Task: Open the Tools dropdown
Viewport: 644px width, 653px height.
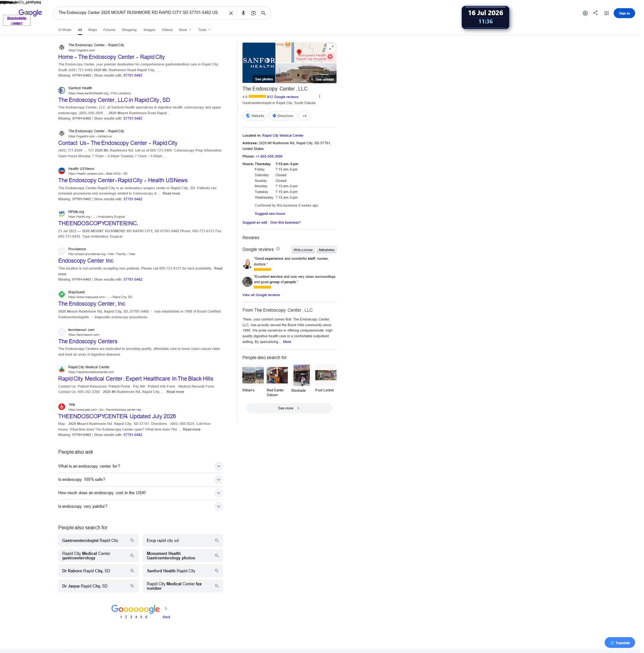Action: [204, 30]
